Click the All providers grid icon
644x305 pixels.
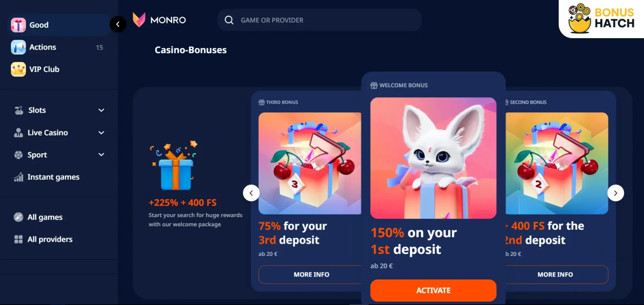point(18,239)
